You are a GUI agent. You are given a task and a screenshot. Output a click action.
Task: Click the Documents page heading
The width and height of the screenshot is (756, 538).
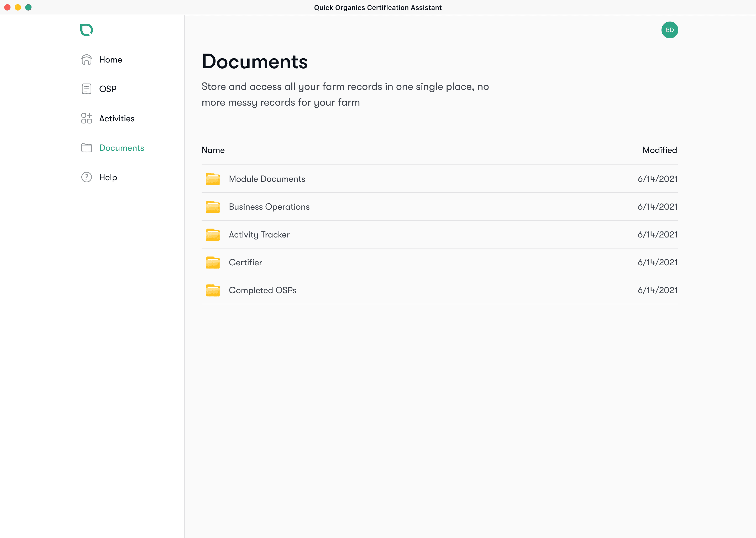(255, 62)
